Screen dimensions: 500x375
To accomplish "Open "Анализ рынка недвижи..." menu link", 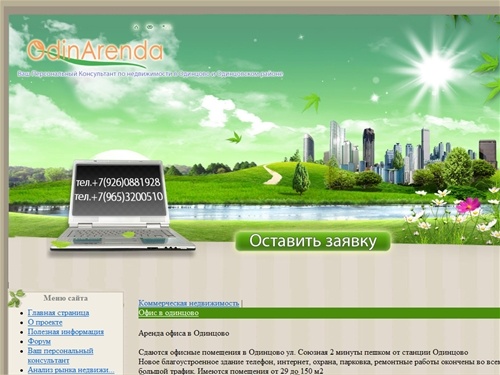I will click(71, 370).
